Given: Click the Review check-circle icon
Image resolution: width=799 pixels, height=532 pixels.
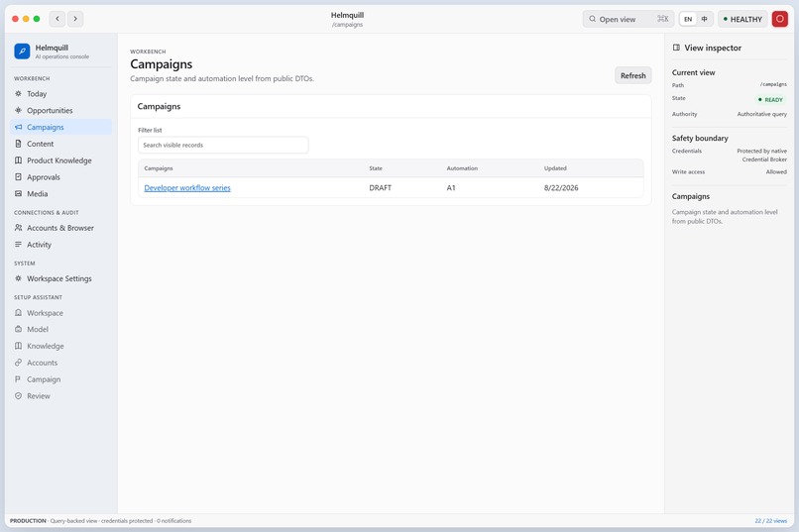Looking at the screenshot, I should point(19,395).
